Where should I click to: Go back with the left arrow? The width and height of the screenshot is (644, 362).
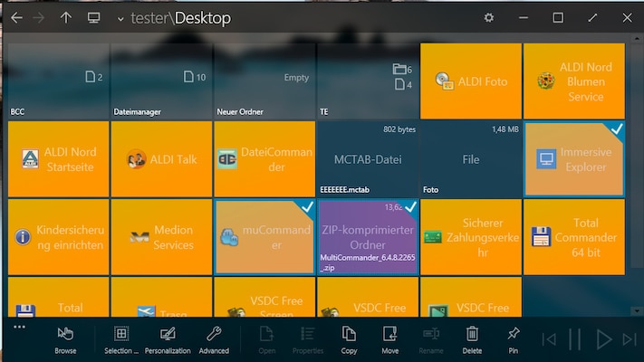[16, 18]
